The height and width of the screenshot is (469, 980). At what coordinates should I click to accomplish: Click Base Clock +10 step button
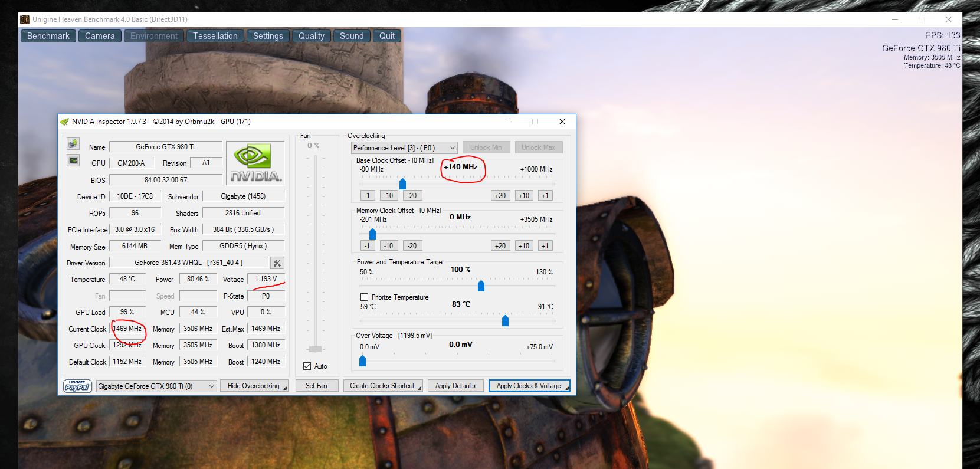524,196
